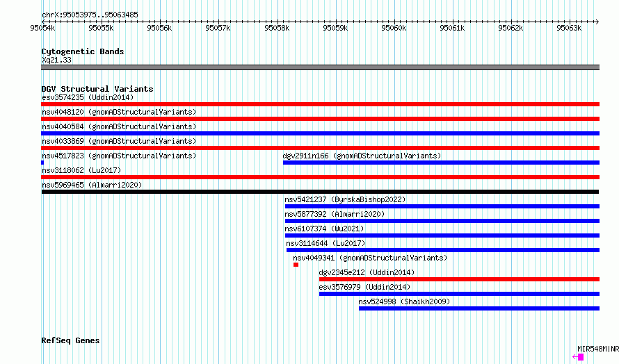The height and width of the screenshot is (364, 619).
Task: Open the RefSeq Genes track heading
Action: (70, 340)
